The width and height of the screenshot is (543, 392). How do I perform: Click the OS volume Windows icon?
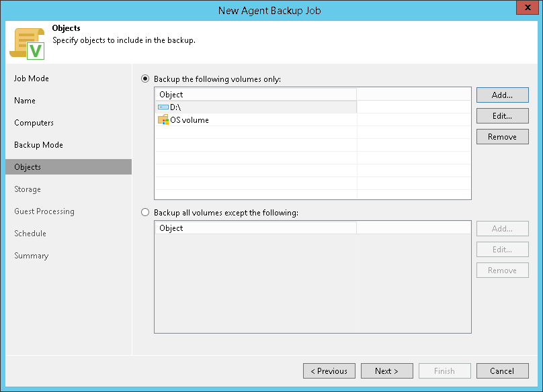pos(163,120)
